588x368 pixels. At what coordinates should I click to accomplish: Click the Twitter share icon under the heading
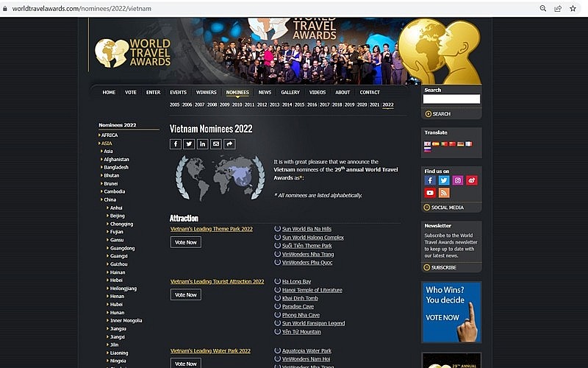click(189, 144)
